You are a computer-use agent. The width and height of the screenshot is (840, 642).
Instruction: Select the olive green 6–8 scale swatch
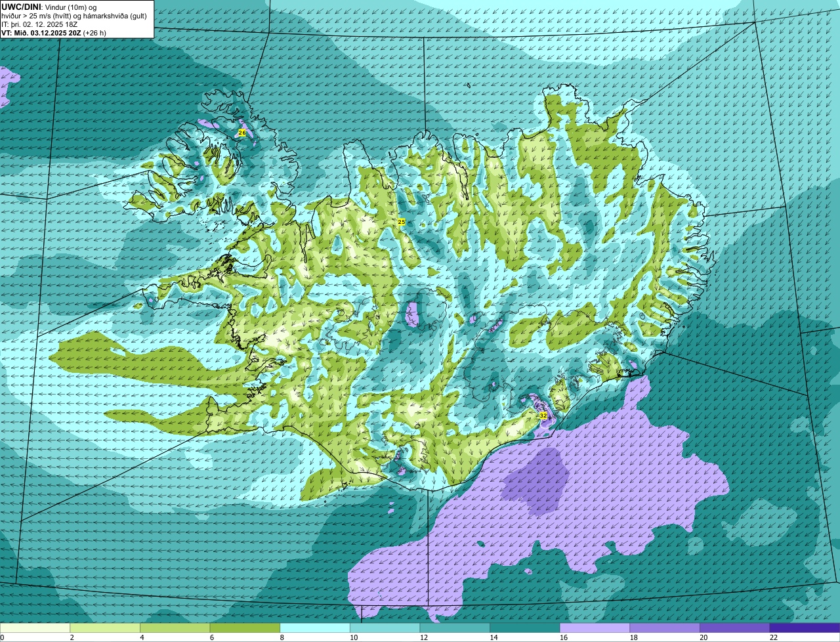[x=245, y=628]
